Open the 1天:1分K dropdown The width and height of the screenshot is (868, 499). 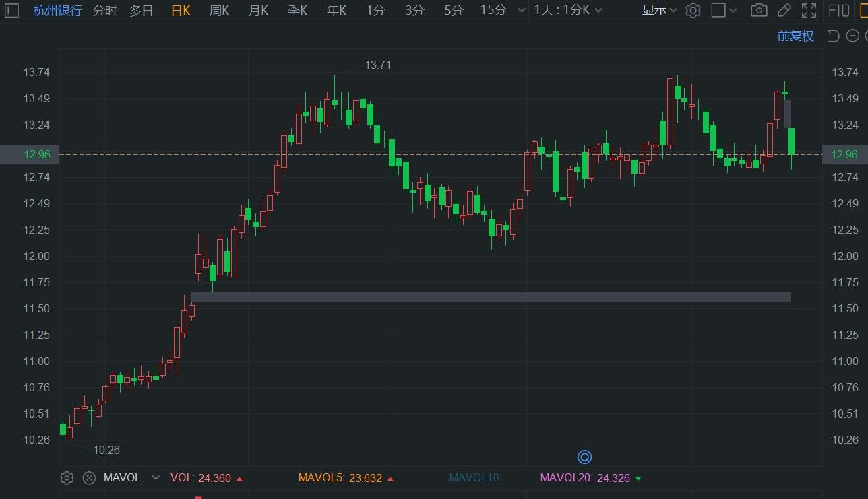(x=569, y=10)
